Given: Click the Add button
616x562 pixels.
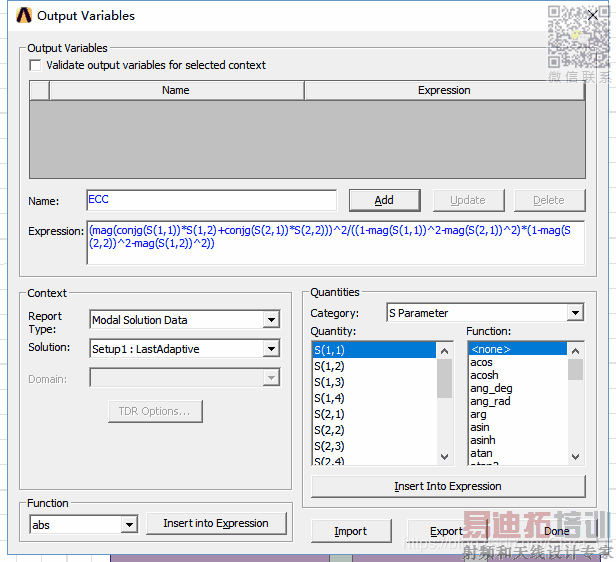Looking at the screenshot, I should [384, 200].
